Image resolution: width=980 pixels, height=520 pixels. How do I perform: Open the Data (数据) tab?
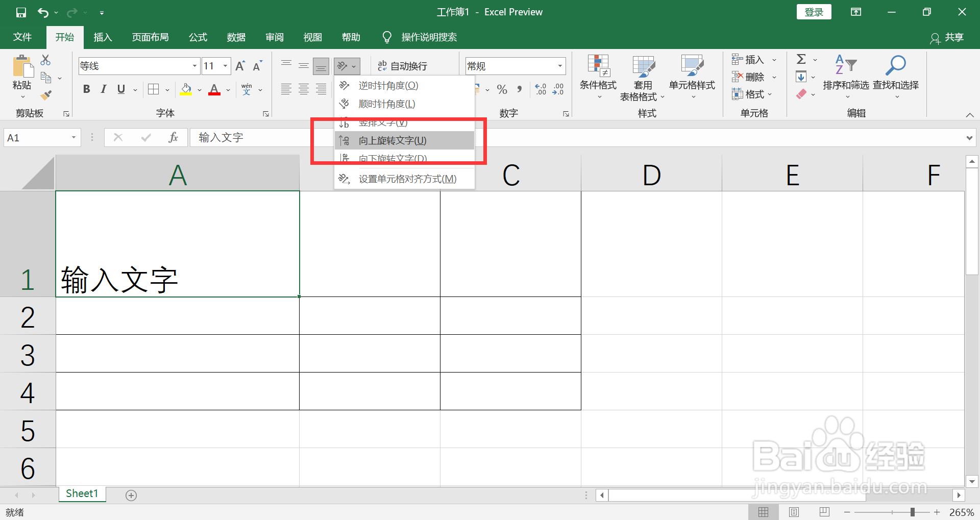coord(236,37)
